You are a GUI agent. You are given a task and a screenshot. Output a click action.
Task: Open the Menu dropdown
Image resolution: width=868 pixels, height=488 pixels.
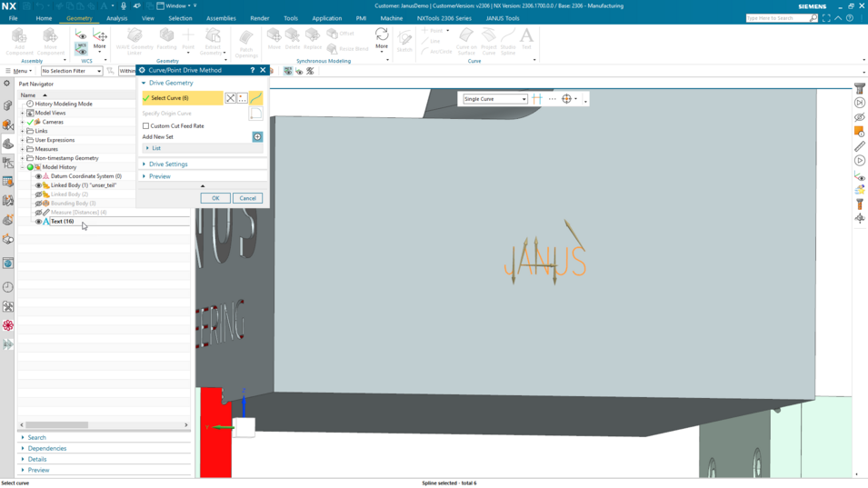19,71
